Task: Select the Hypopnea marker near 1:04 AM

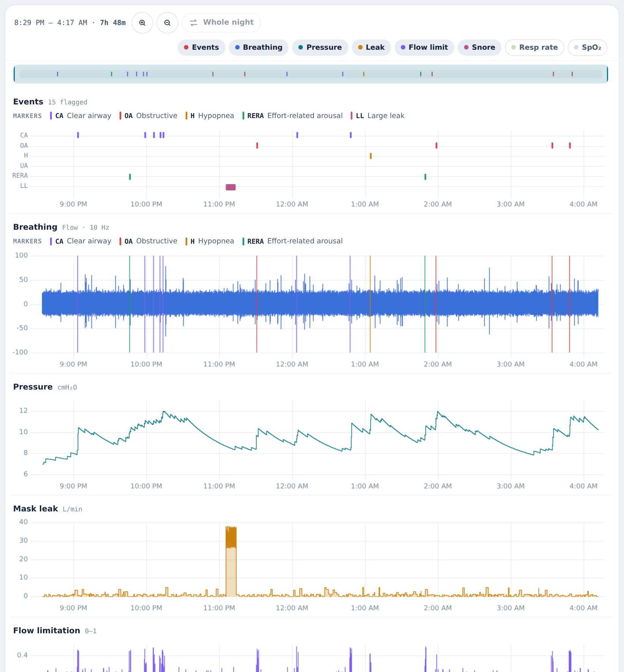Action: click(x=371, y=156)
